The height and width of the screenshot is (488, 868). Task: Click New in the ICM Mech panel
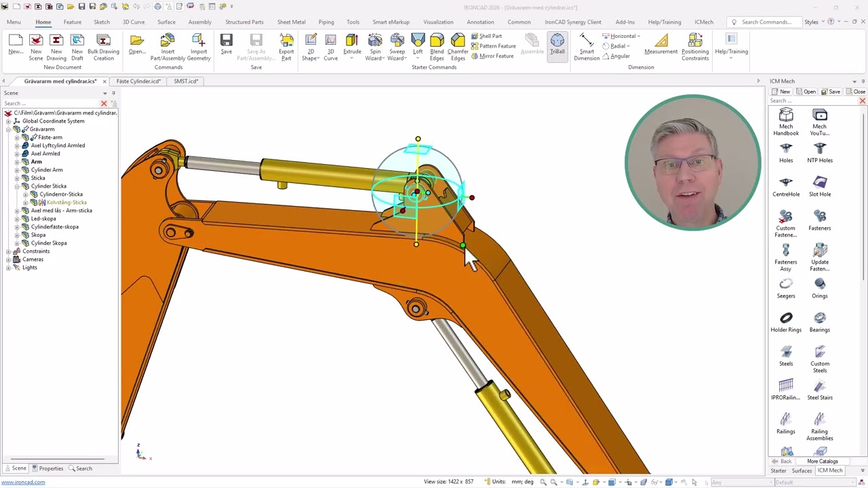click(781, 91)
